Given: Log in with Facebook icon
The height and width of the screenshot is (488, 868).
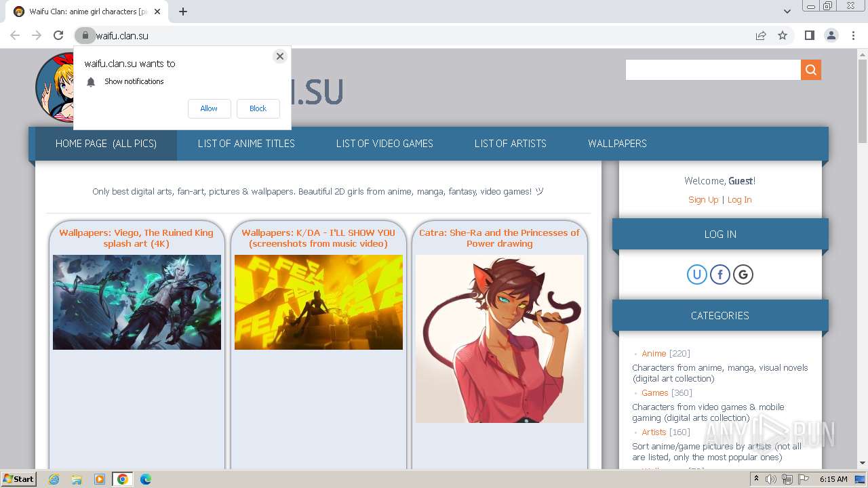Looking at the screenshot, I should tap(720, 274).
